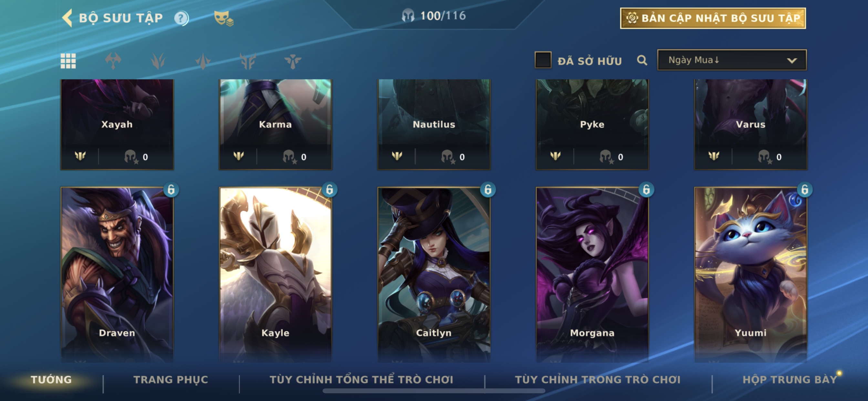Filter champions by the fourth role icon

click(248, 61)
